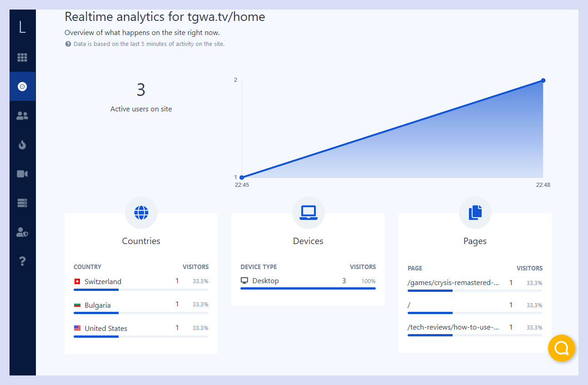The height and width of the screenshot is (385, 588).
Task: Click the 22:48 chart data point
Action: pos(543,80)
